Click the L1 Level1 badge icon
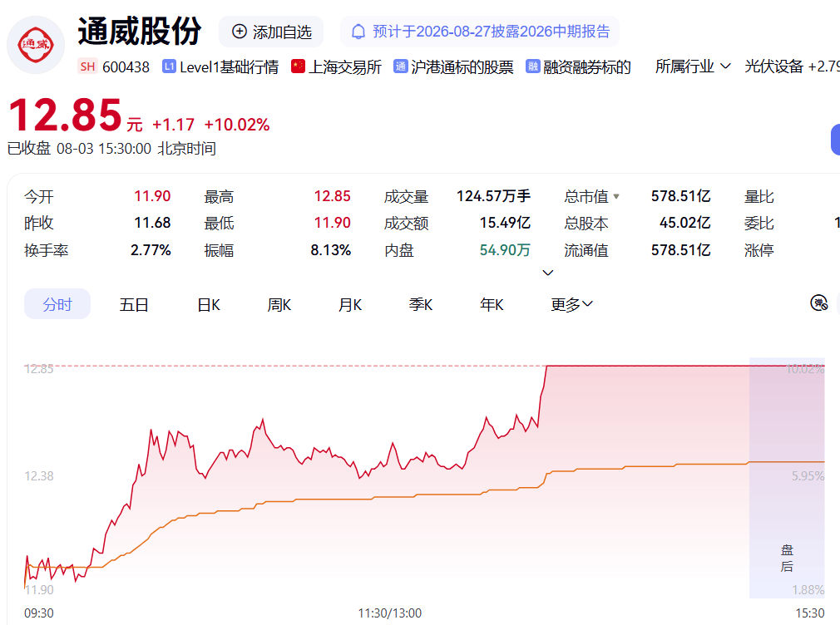The image size is (840, 625). pyautogui.click(x=169, y=66)
